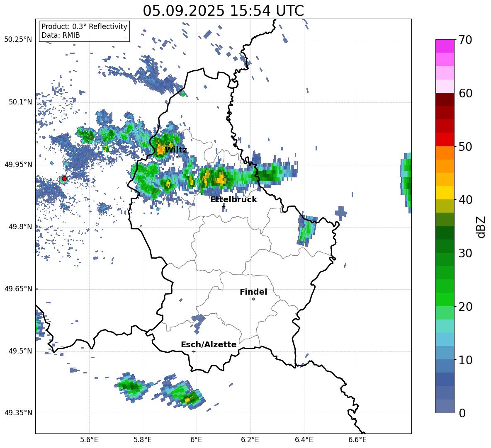Click the 6.6°E longitude label
The height and width of the screenshot is (448, 491).
click(x=357, y=440)
